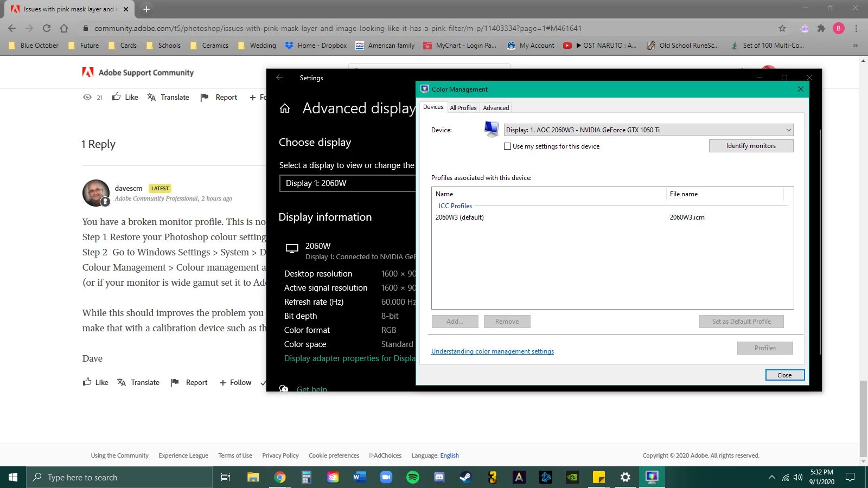Report davescm's reply
The width and height of the screenshot is (868, 488).
point(189,382)
